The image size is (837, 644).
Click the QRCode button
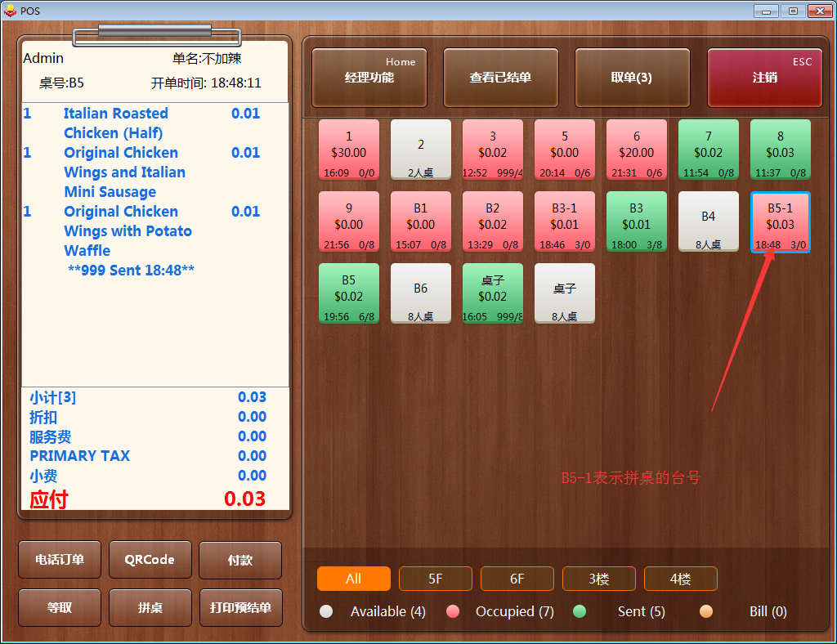coord(150,560)
